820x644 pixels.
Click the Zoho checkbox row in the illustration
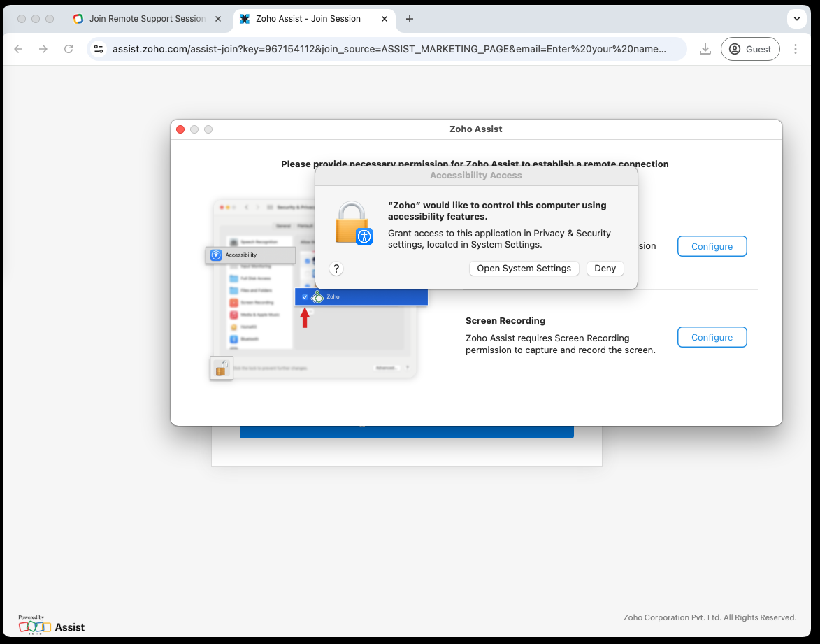361,296
